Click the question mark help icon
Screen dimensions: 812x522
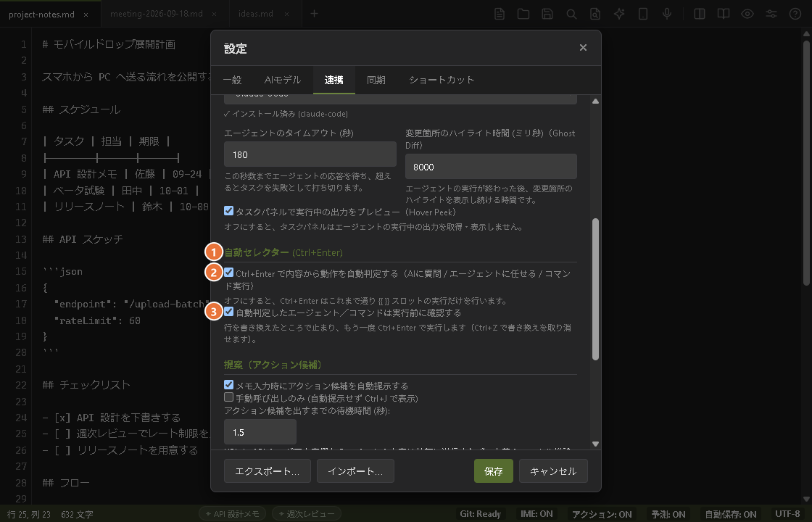[x=795, y=14]
